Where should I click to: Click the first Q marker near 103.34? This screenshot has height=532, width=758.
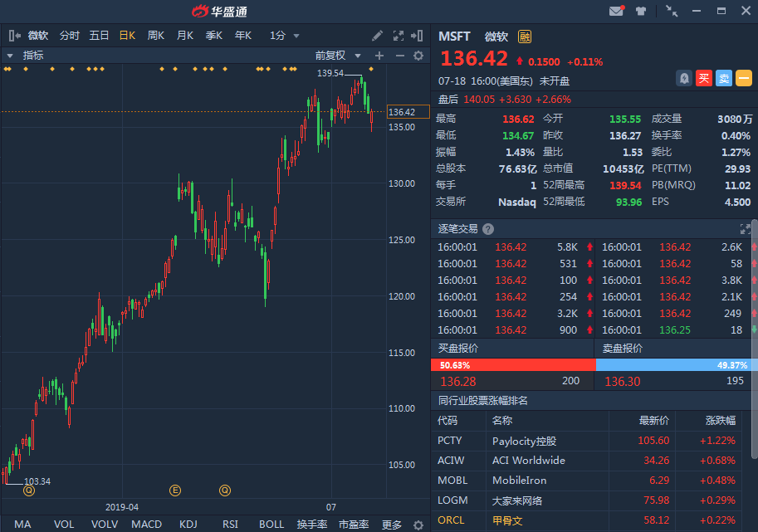[29, 491]
